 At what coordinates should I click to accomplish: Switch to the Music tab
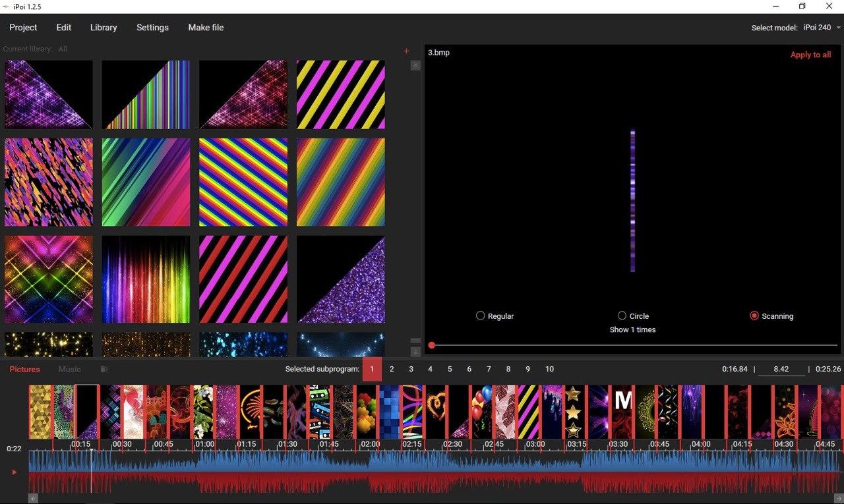click(x=70, y=370)
